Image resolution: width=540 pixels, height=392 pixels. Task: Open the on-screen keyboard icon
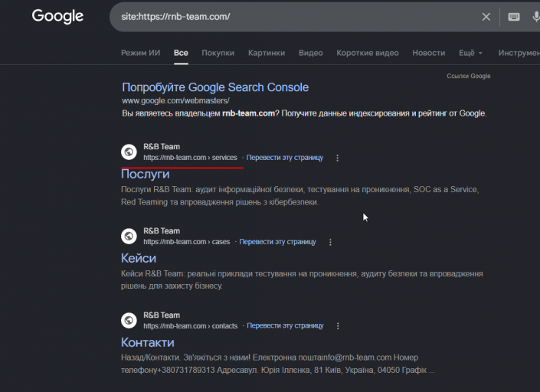(514, 17)
